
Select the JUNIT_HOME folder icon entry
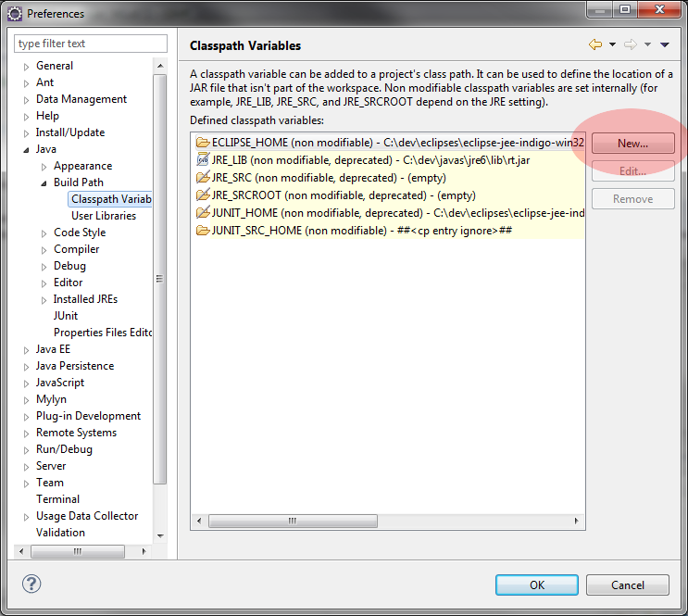click(x=203, y=213)
